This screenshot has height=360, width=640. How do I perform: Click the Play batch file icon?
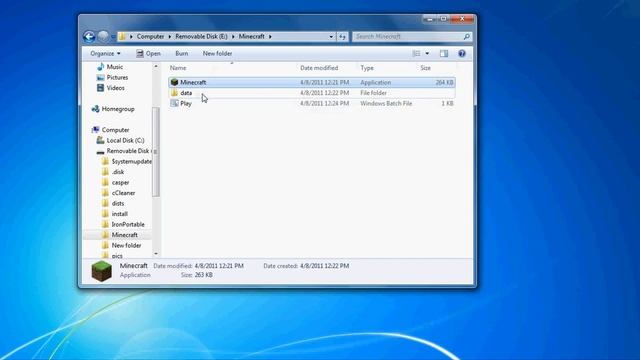174,104
